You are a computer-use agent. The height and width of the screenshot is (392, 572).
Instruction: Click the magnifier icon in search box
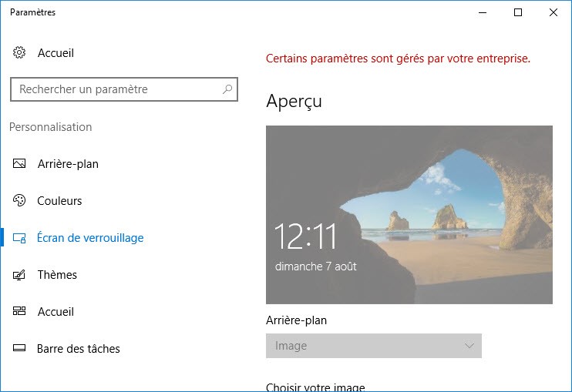pos(227,89)
